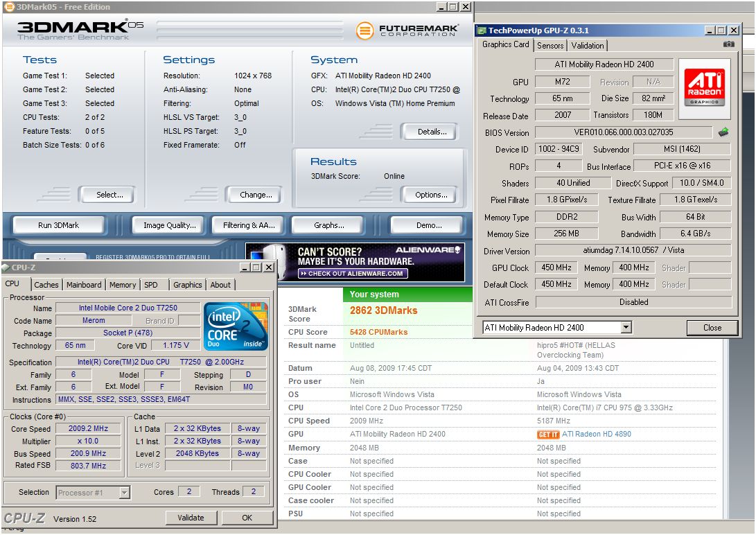Viewport: 756px width, 535px height.
Task: Click the Intel Core 2 Duo logo in CPU-Z
Action: click(236, 326)
